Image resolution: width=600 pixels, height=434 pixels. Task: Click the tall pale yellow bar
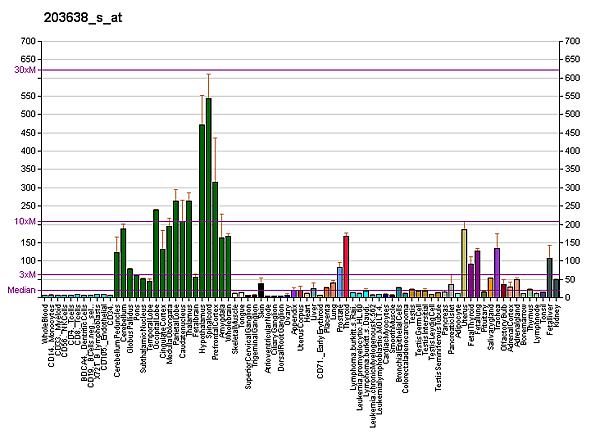pyautogui.click(x=464, y=263)
